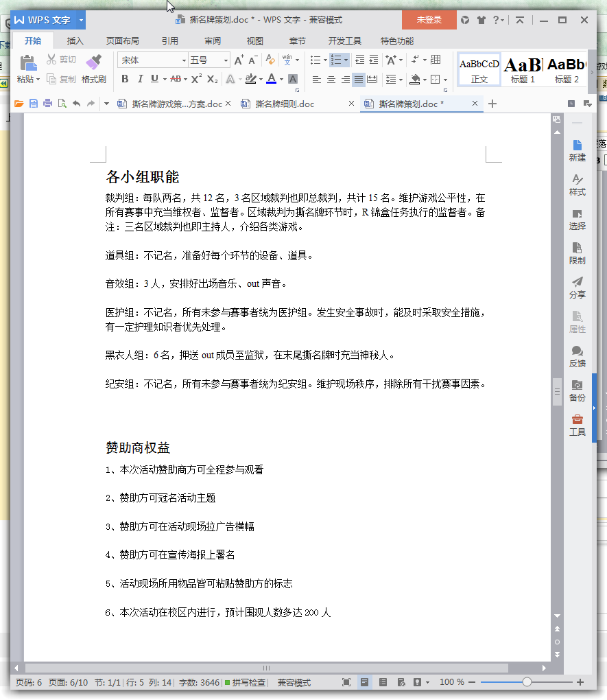Apply distributed alignment
The width and height of the screenshot is (607, 700).
(372, 80)
